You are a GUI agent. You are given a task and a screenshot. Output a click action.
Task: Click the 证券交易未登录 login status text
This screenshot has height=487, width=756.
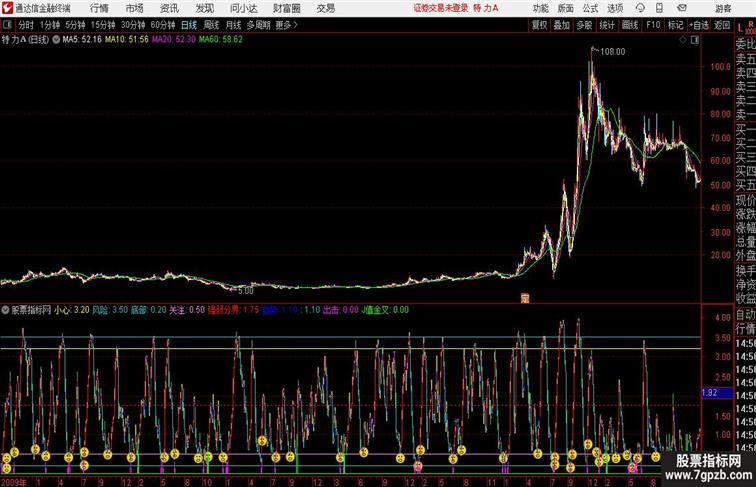click(441, 8)
